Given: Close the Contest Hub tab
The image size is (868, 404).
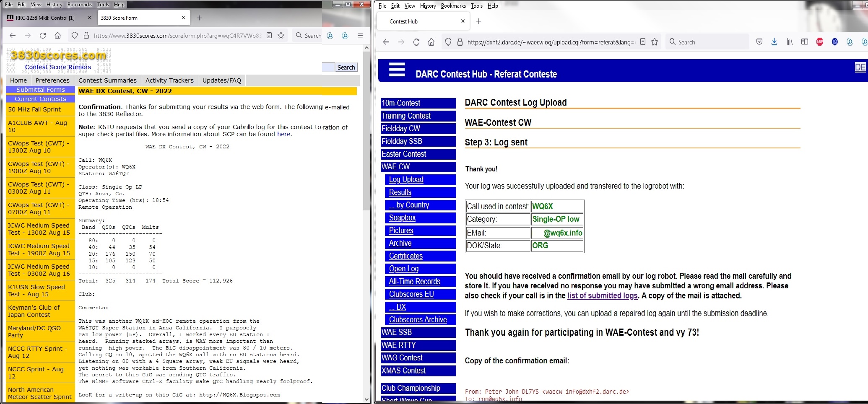Looking at the screenshot, I should click(463, 21).
